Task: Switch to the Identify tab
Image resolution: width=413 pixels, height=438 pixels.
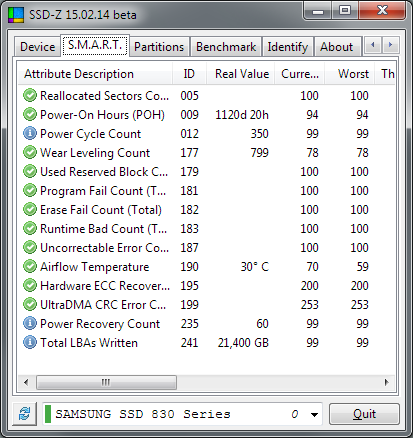Action: coord(287,47)
